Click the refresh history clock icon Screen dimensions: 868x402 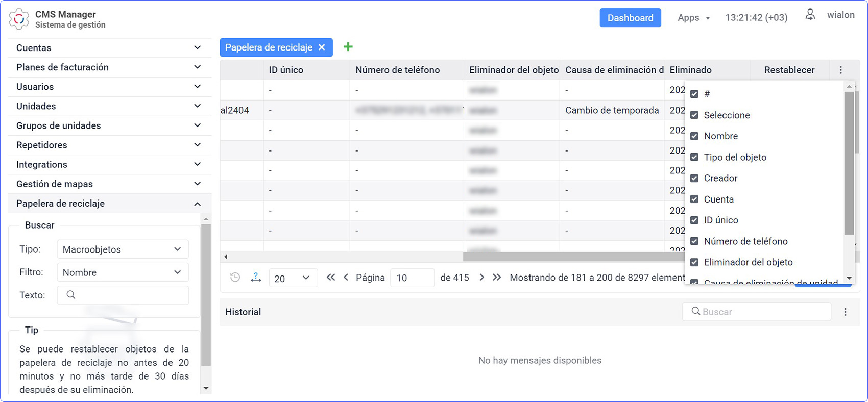(235, 278)
